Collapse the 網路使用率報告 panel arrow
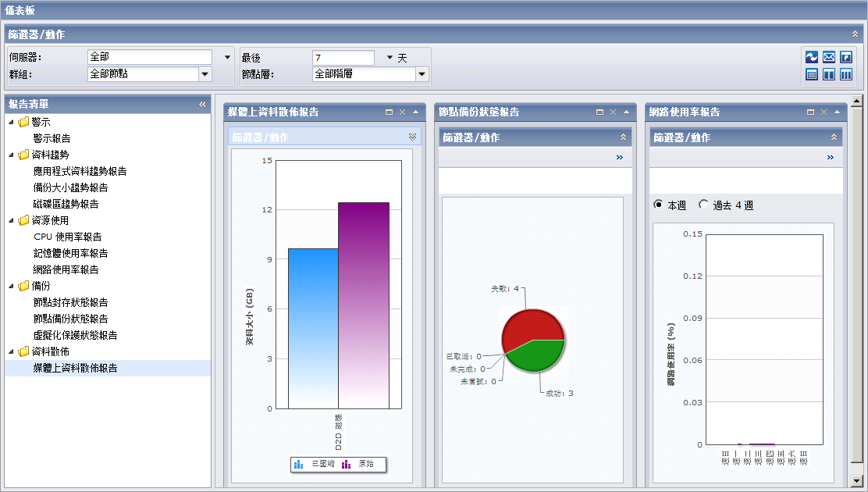 point(837,112)
